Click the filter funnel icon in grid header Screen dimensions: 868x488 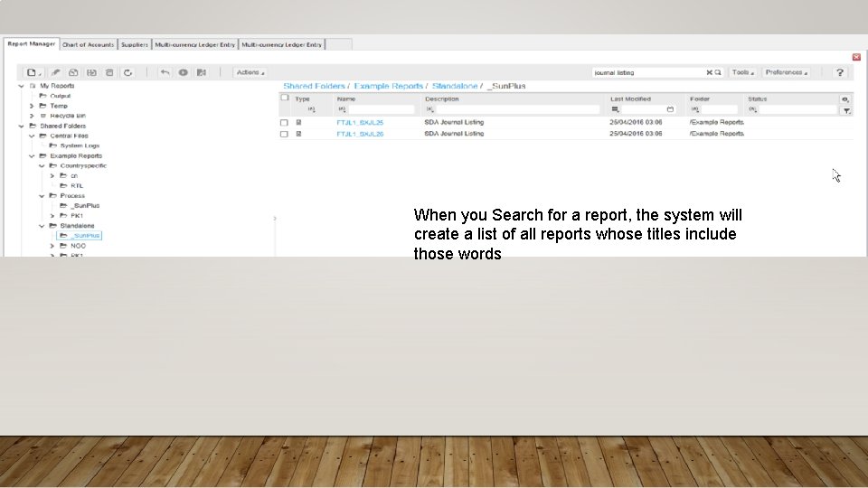click(x=846, y=110)
